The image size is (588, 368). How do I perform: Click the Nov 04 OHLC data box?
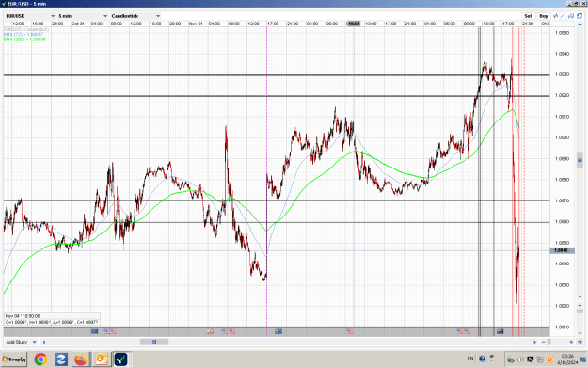52,319
